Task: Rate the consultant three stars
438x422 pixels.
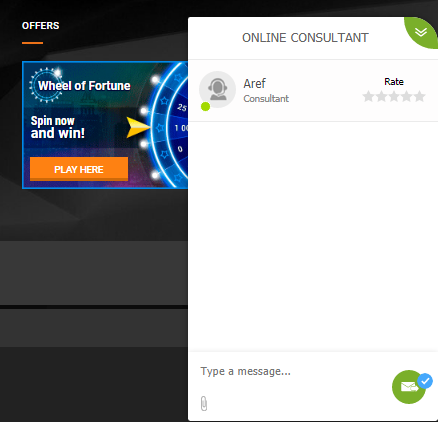Action: point(394,96)
